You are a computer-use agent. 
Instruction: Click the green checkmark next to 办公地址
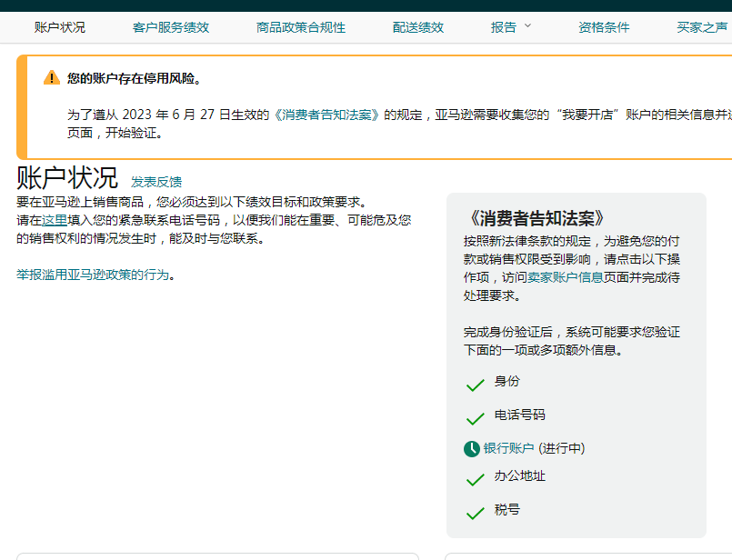tap(476, 480)
